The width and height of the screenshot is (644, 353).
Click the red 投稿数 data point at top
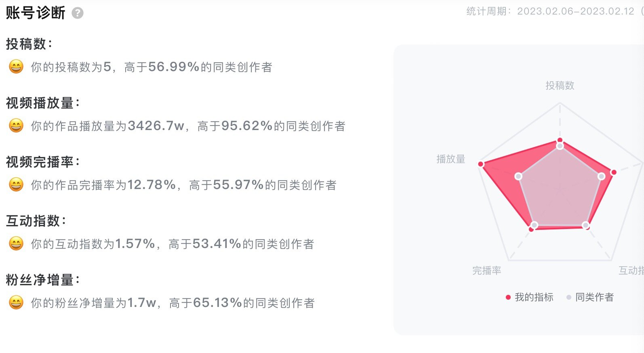pyautogui.click(x=560, y=140)
